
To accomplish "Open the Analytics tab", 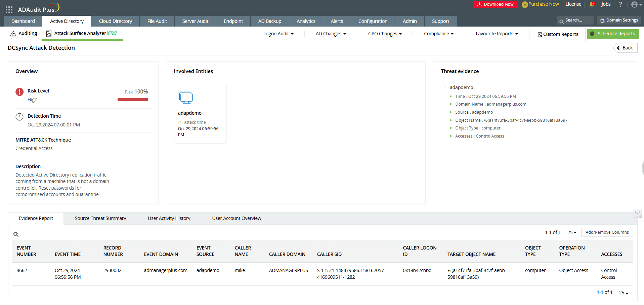I will point(306,21).
